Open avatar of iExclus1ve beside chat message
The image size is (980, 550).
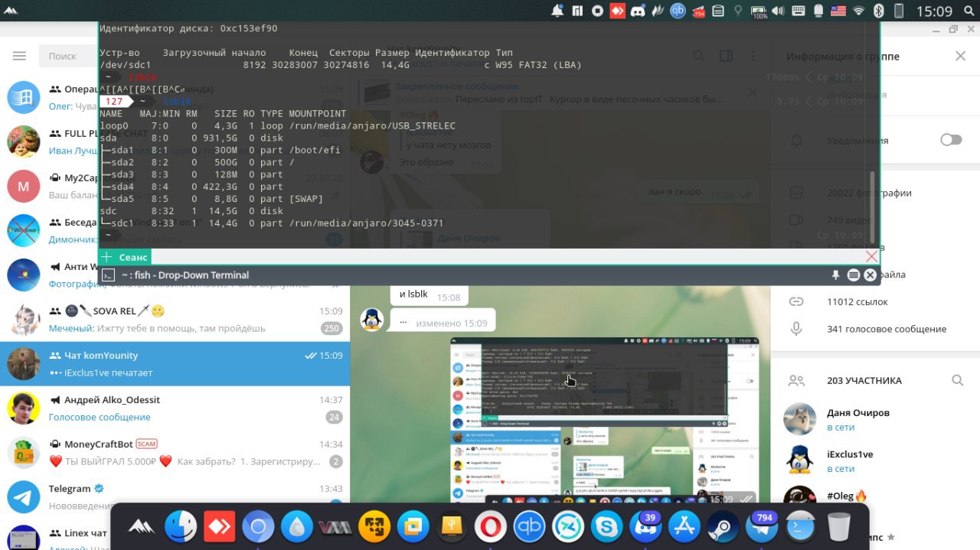point(372,320)
